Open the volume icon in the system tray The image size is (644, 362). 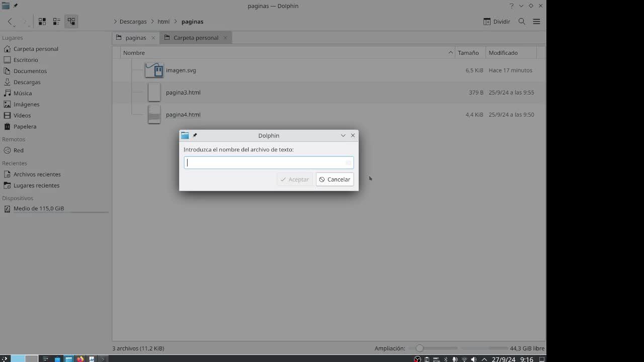click(x=473, y=359)
